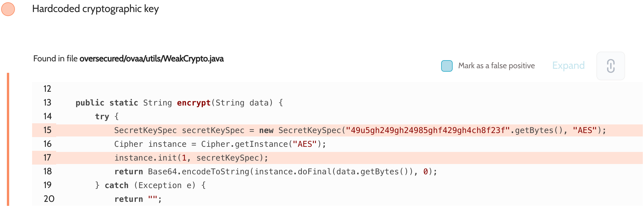This screenshot has height=207, width=644.
Task: Click the copy link chain icon
Action: (610, 66)
